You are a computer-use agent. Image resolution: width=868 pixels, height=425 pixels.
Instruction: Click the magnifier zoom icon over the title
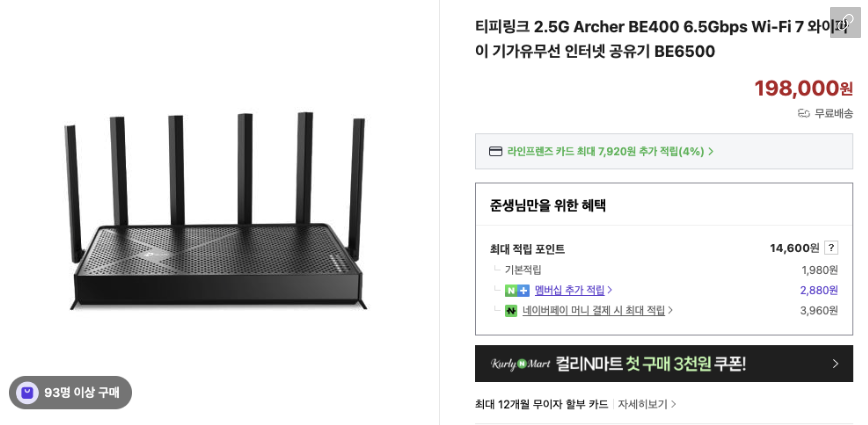[845, 22]
